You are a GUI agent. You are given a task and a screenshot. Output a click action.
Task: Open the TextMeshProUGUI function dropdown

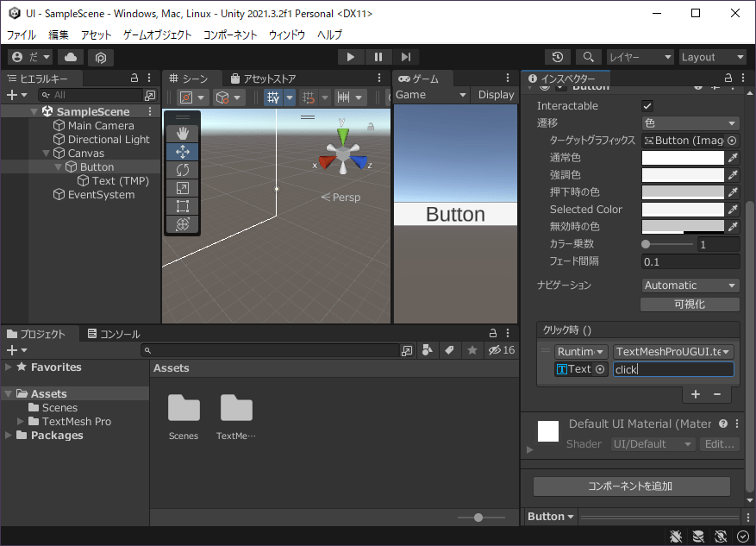coord(673,352)
